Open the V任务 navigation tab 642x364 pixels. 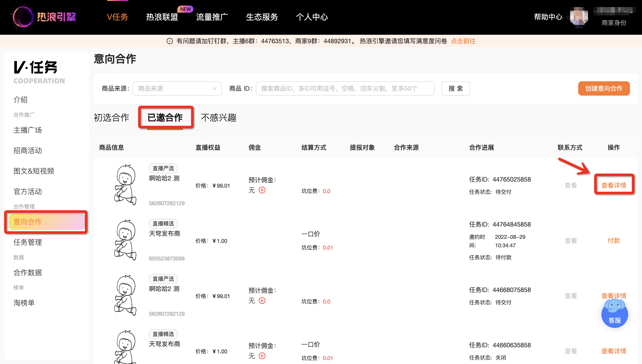117,17
